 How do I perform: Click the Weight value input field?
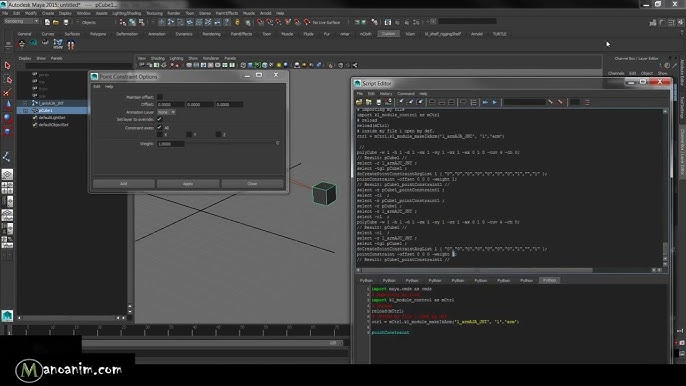tap(171, 144)
